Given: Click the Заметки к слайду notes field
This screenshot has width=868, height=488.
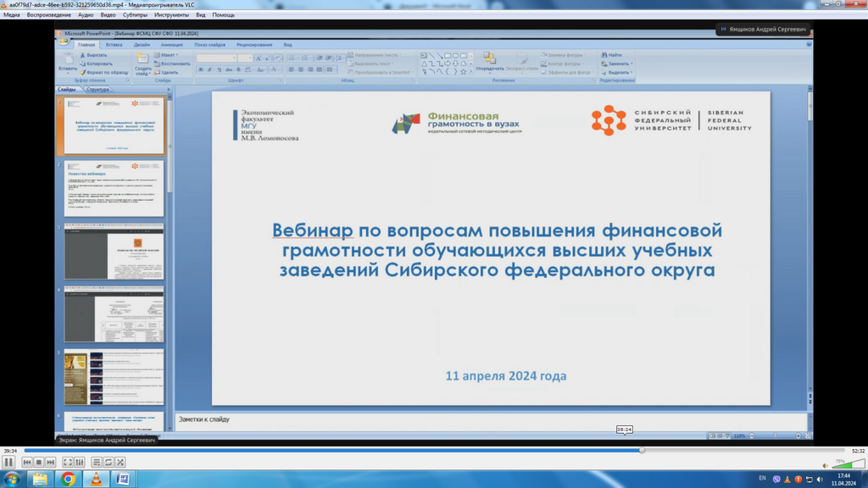Looking at the screenshot, I should click(x=491, y=420).
